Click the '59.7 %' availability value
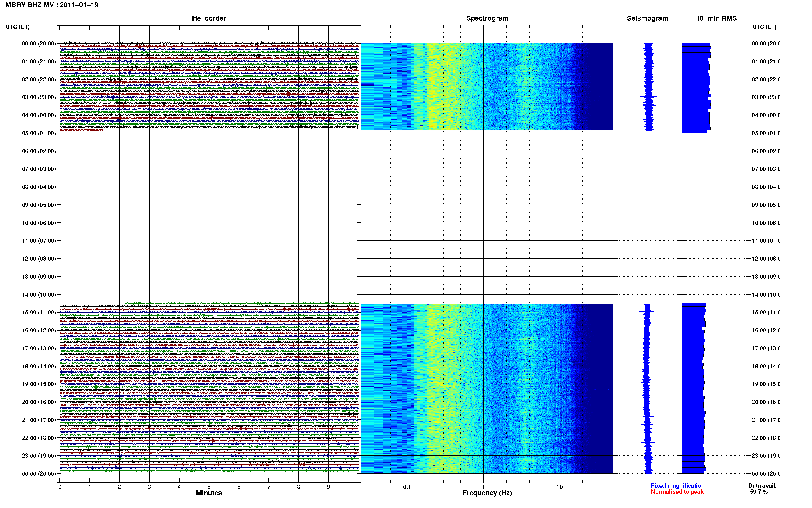The width and height of the screenshot is (812, 508). pyautogui.click(x=759, y=492)
